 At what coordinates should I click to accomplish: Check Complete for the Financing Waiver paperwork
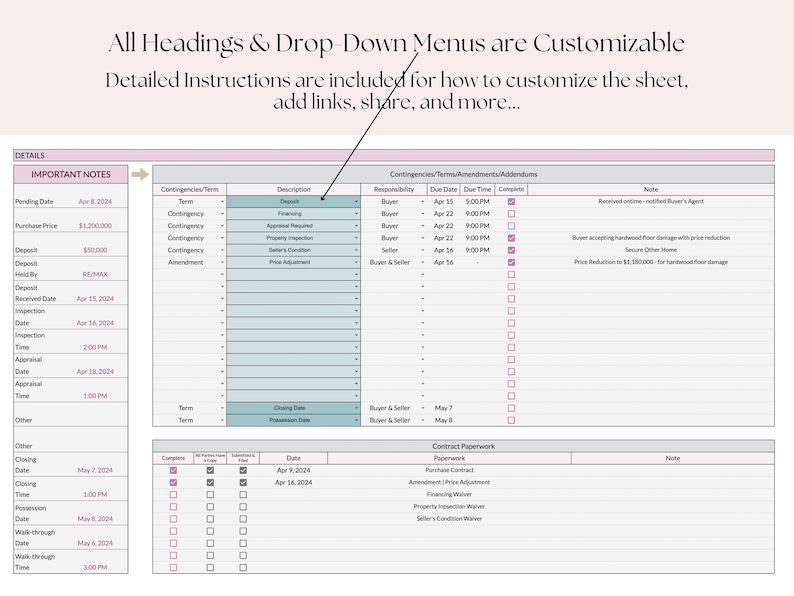point(173,495)
